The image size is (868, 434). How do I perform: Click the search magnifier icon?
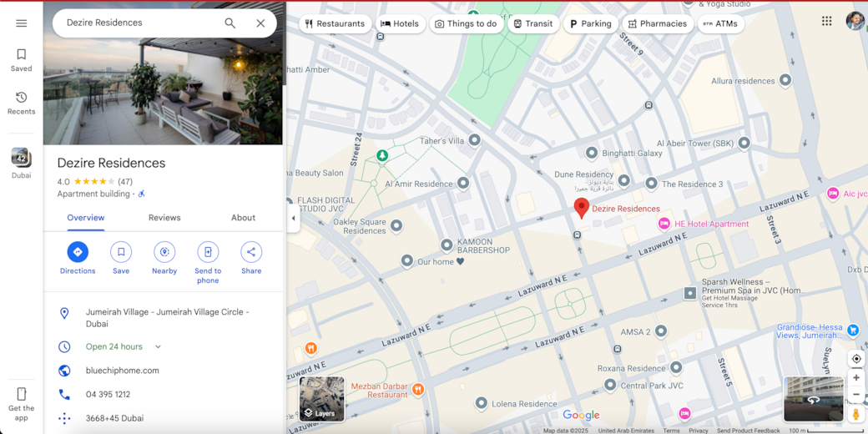coord(230,23)
